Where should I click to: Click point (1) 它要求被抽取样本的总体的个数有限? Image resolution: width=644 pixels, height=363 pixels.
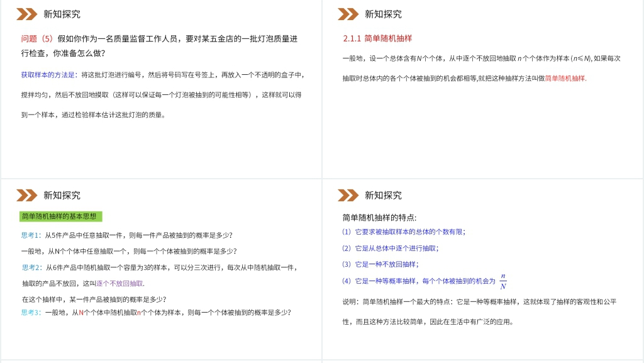tap(404, 232)
